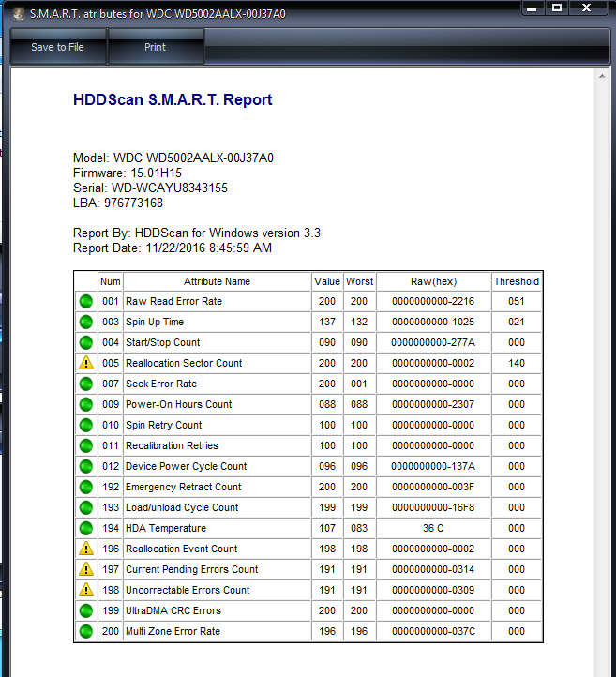Click the LBA 976773168 line
Image resolution: width=616 pixels, height=677 pixels.
coord(118,203)
